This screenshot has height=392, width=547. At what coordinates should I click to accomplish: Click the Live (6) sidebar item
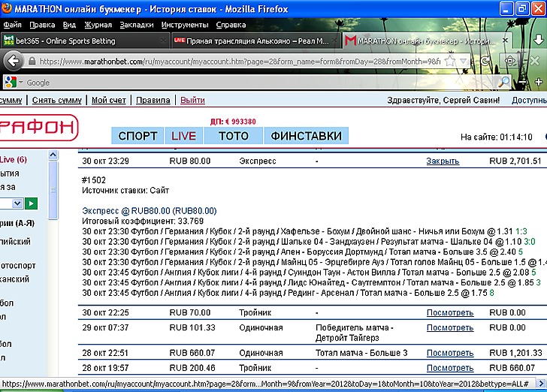click(x=14, y=160)
